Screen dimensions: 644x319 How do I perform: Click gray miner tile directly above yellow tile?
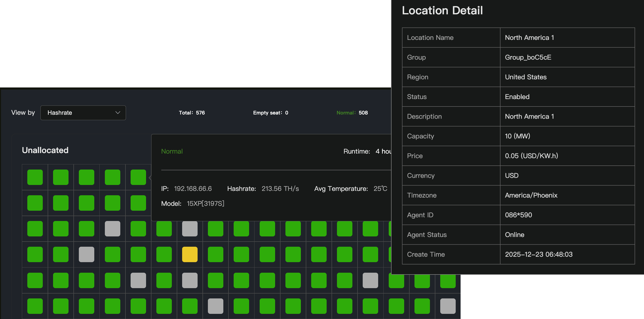190,228
